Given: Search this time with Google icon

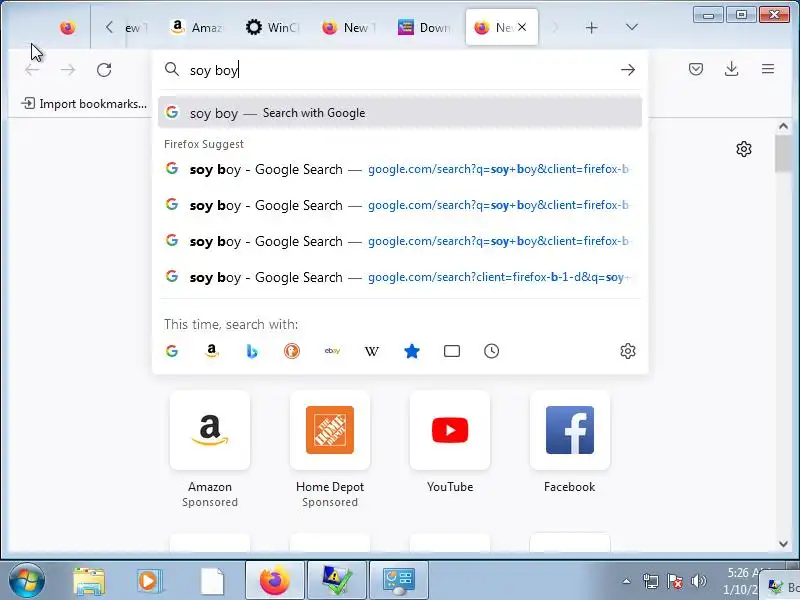Looking at the screenshot, I should [x=172, y=351].
